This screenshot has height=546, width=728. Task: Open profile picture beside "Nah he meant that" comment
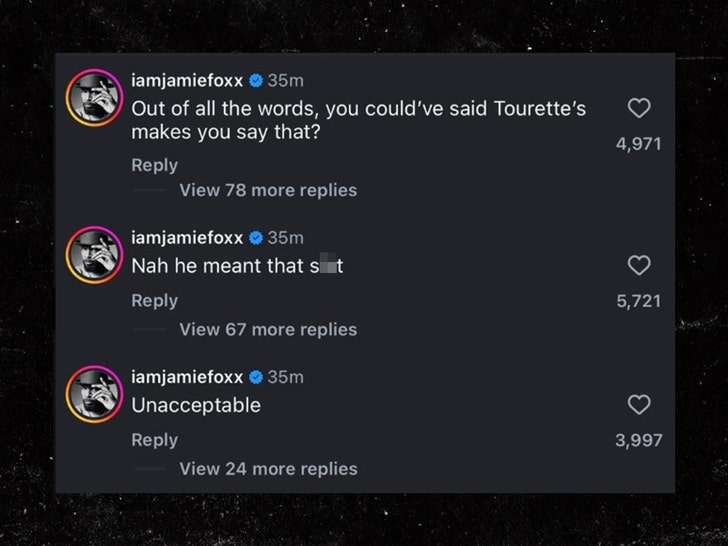(94, 255)
